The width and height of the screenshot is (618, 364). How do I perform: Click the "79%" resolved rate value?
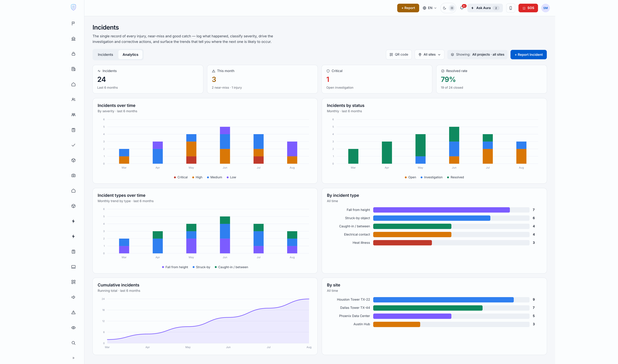(448, 80)
